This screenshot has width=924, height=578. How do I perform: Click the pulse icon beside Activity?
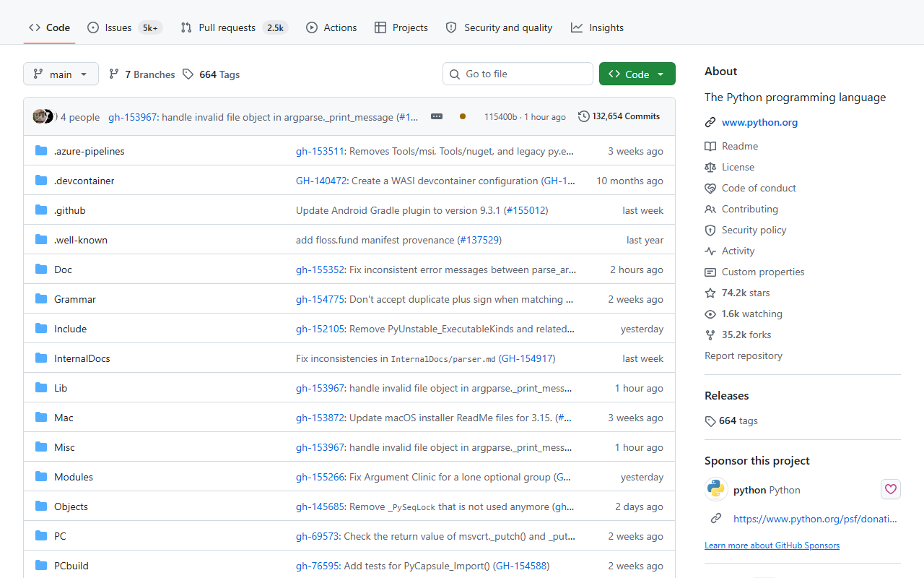(710, 251)
